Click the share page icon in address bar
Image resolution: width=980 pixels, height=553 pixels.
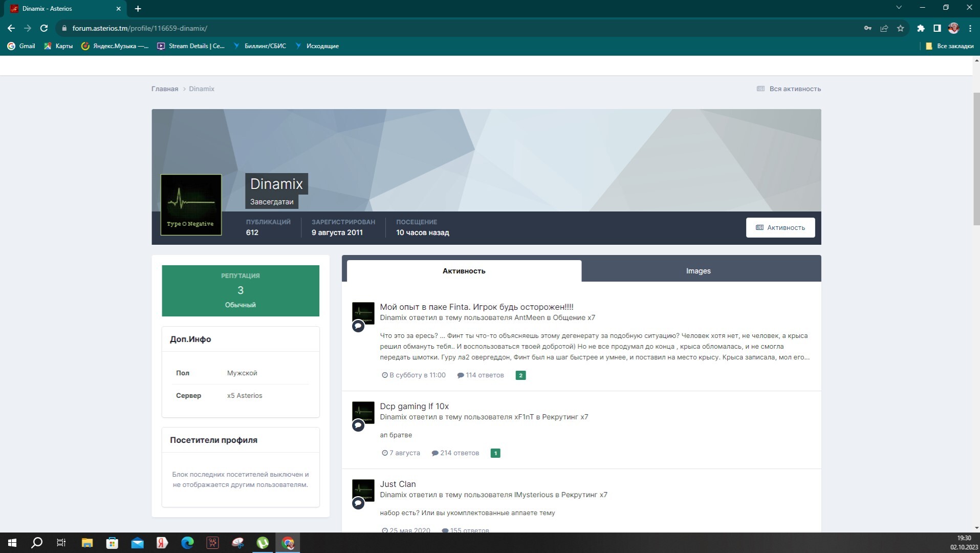[x=884, y=28]
